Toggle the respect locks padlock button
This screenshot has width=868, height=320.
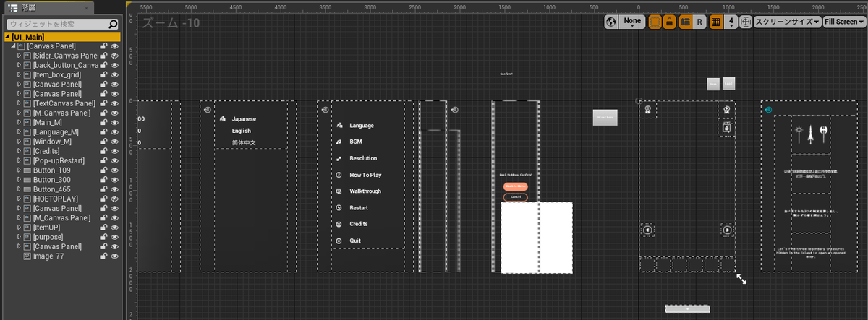[669, 22]
